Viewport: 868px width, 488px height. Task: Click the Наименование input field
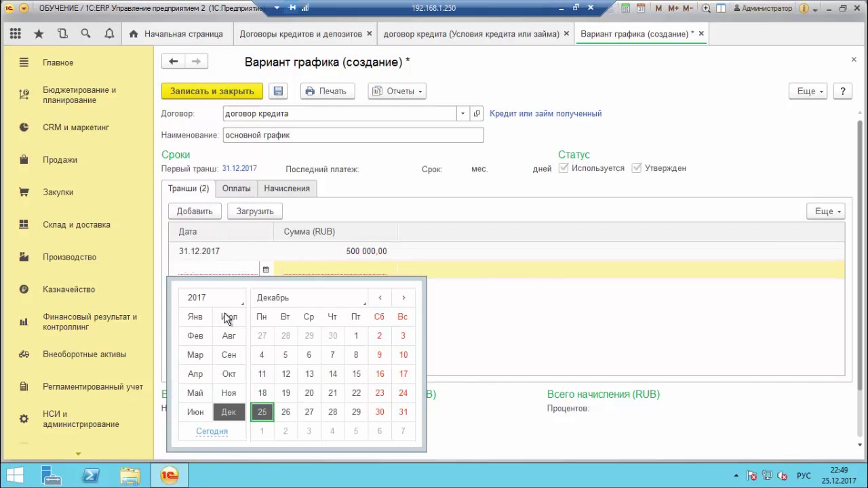click(353, 135)
